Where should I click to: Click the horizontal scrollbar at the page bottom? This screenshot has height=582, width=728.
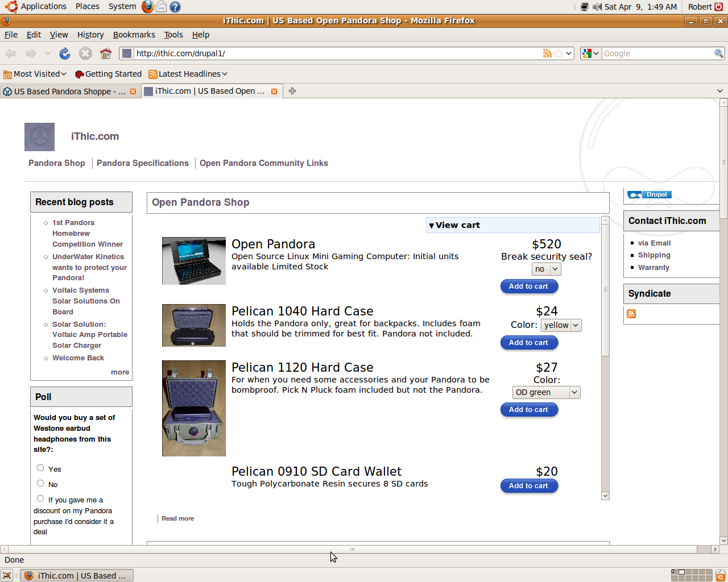tap(352, 550)
